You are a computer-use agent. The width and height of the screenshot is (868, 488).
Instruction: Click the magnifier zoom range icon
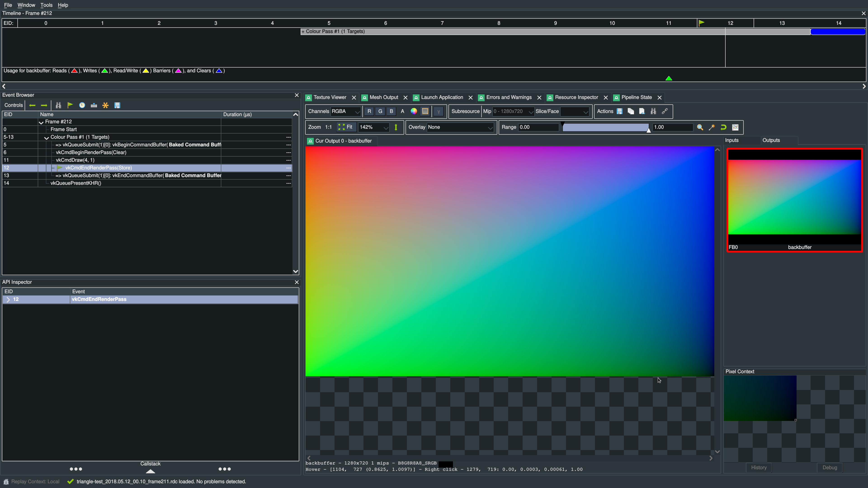(700, 127)
